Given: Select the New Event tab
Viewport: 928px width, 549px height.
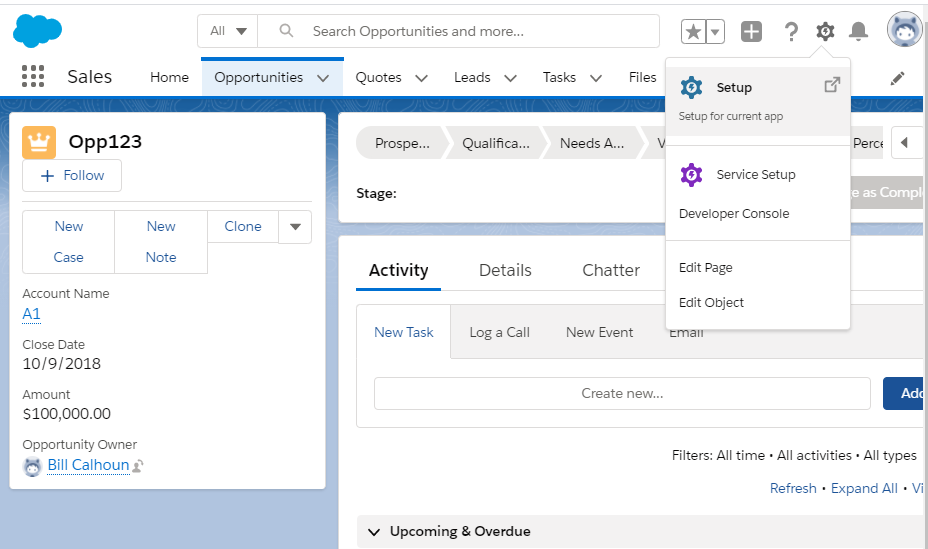Looking at the screenshot, I should tap(600, 332).
